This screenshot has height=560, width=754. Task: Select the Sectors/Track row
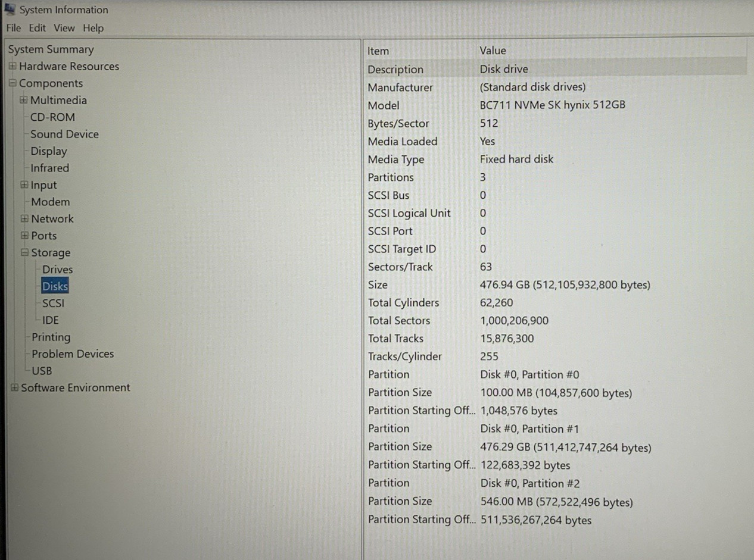click(x=556, y=267)
